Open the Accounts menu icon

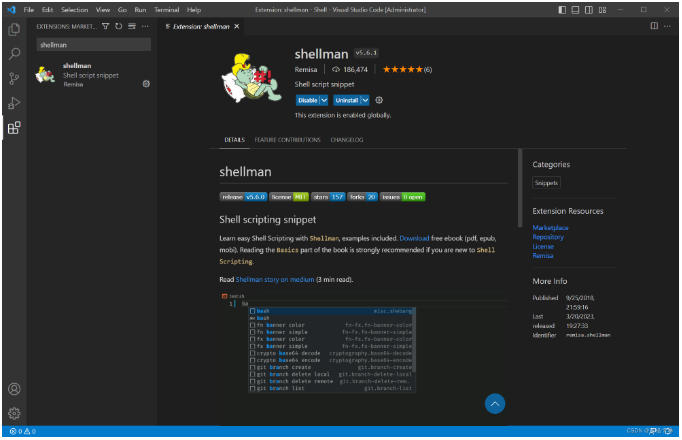point(14,389)
